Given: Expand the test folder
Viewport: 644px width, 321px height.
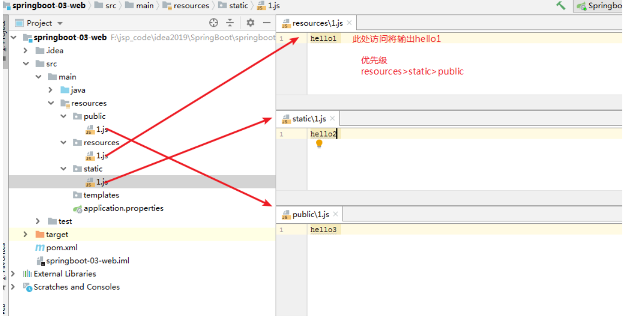Looking at the screenshot, I should [38, 221].
